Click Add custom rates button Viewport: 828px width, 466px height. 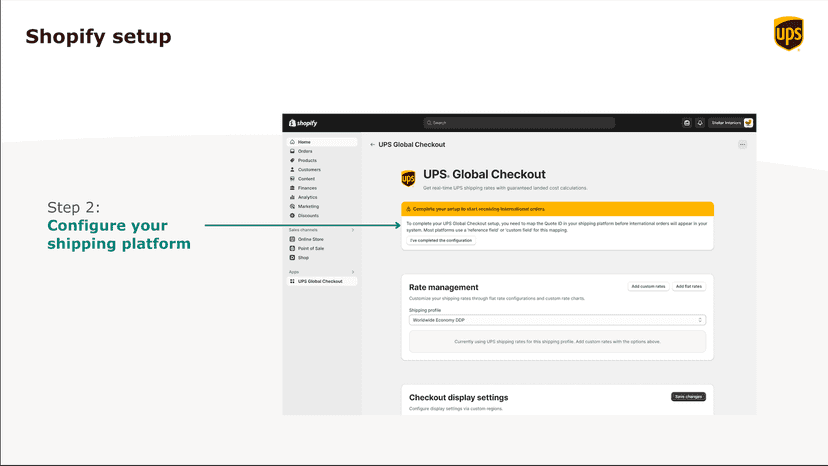coord(648,286)
